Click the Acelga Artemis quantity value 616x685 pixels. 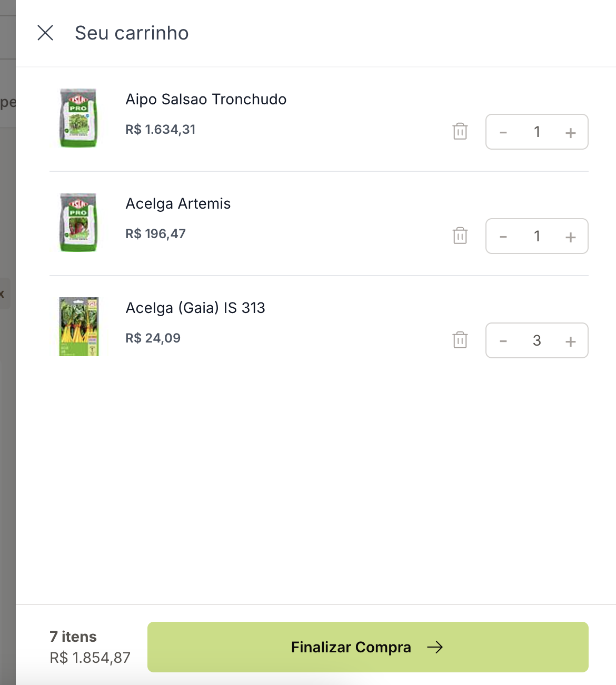(537, 236)
